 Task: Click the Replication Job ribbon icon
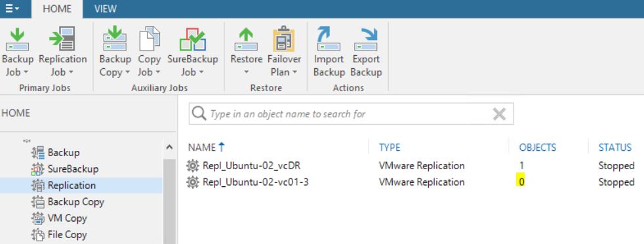62,39
